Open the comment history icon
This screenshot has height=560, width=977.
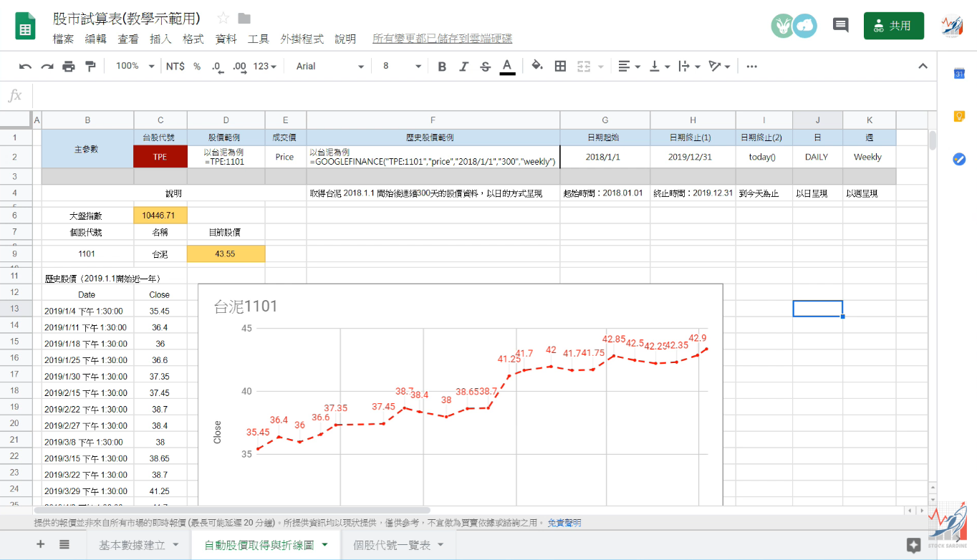(840, 24)
